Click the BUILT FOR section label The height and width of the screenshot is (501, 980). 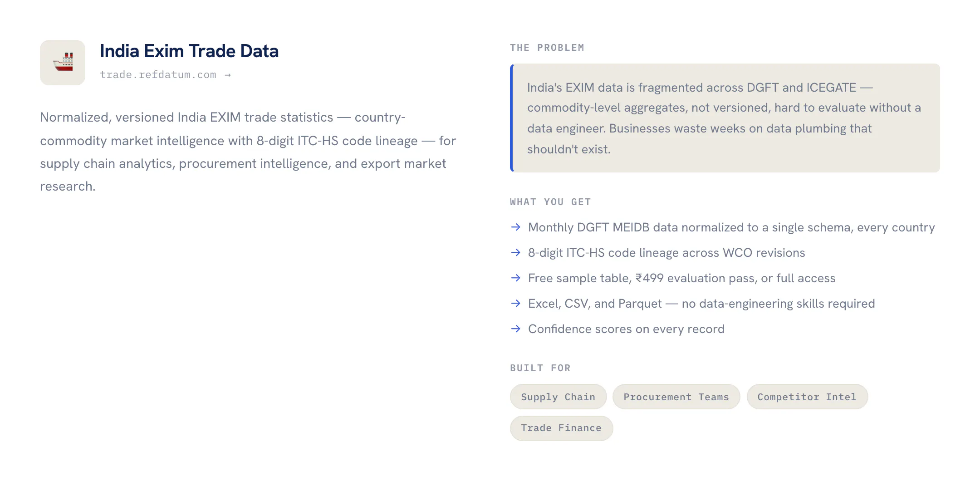click(x=540, y=368)
